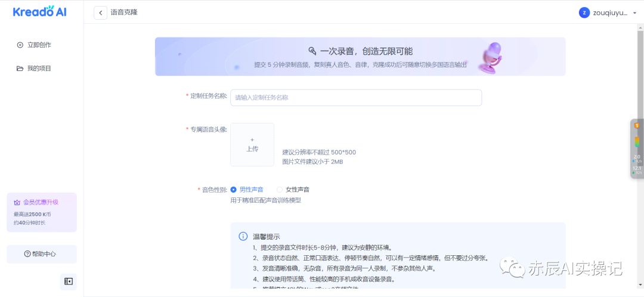The image size is (644, 297).
Task: Click the folder icon beside 我的项目
Action: (20, 69)
